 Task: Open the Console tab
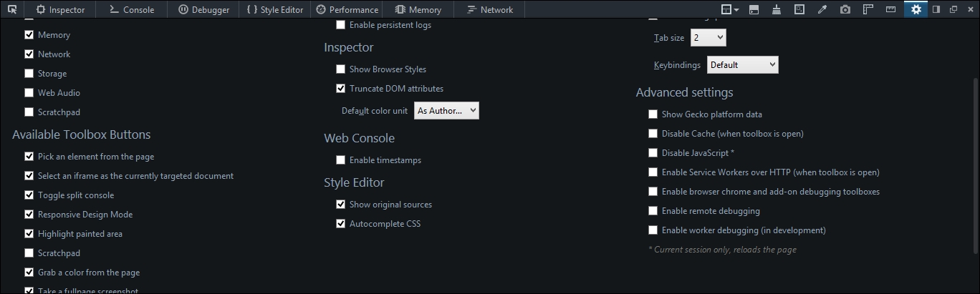[x=131, y=9]
